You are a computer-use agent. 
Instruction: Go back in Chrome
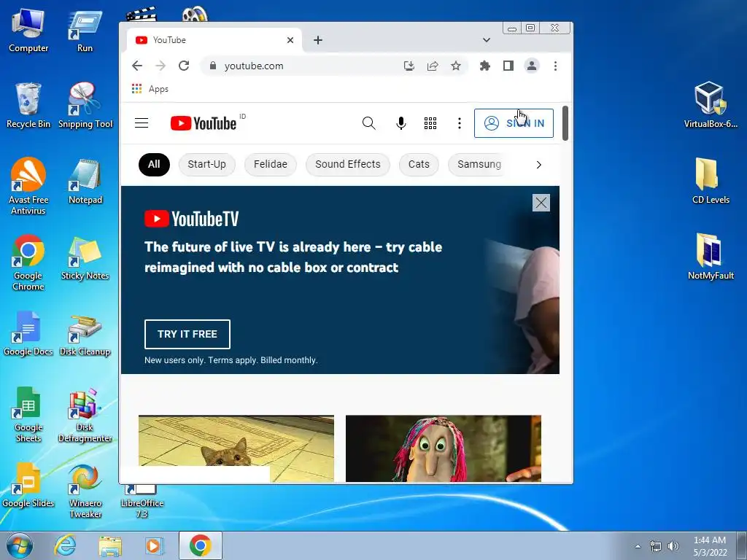click(x=137, y=66)
